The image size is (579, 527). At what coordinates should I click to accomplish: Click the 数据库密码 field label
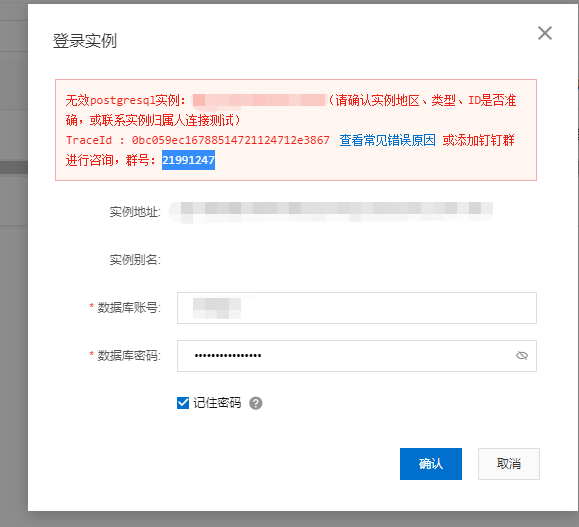pyautogui.click(x=129, y=356)
